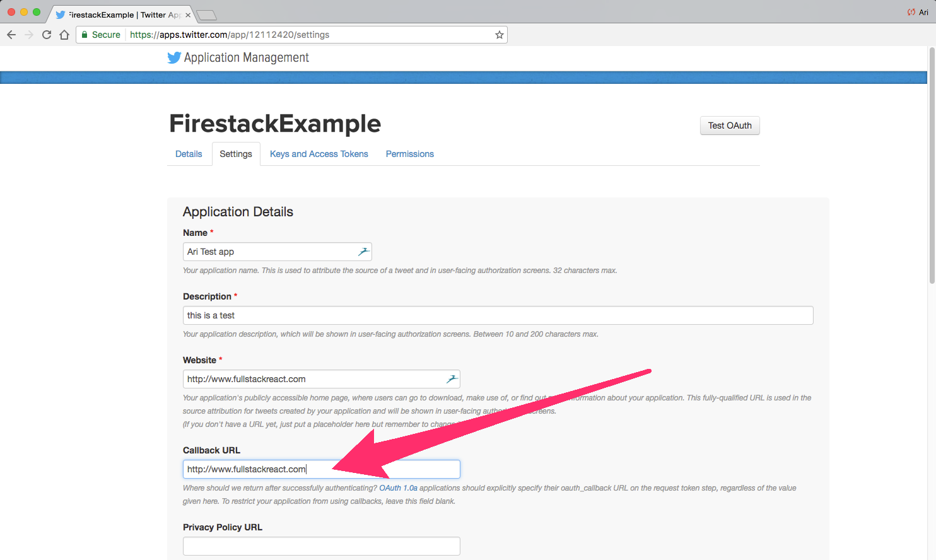Close the FirestackExample browser tab
This screenshot has height=560, width=936.
188,15
